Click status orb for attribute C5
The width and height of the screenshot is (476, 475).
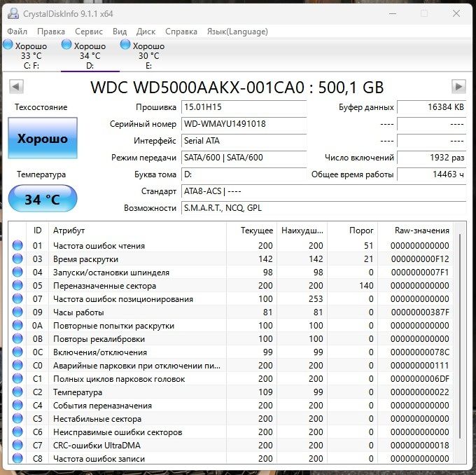coord(17,418)
